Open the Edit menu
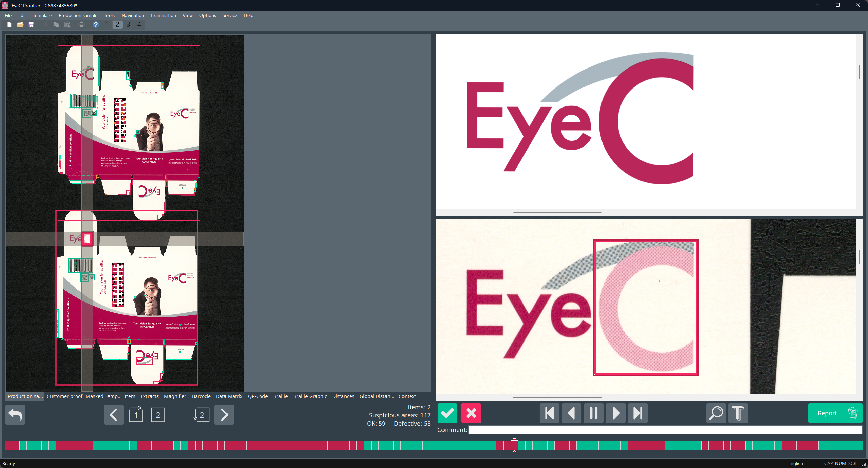This screenshot has width=868, height=468. pos(22,15)
